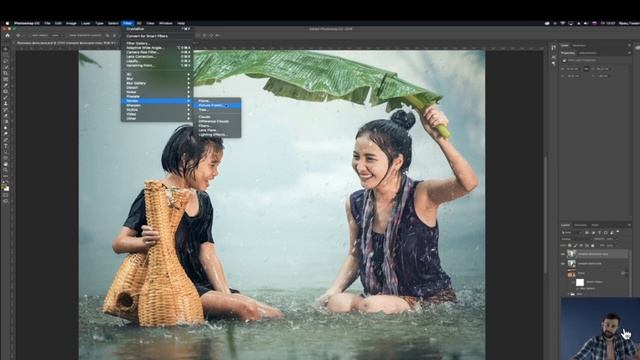Expand the Blur submenu

(x=157, y=79)
